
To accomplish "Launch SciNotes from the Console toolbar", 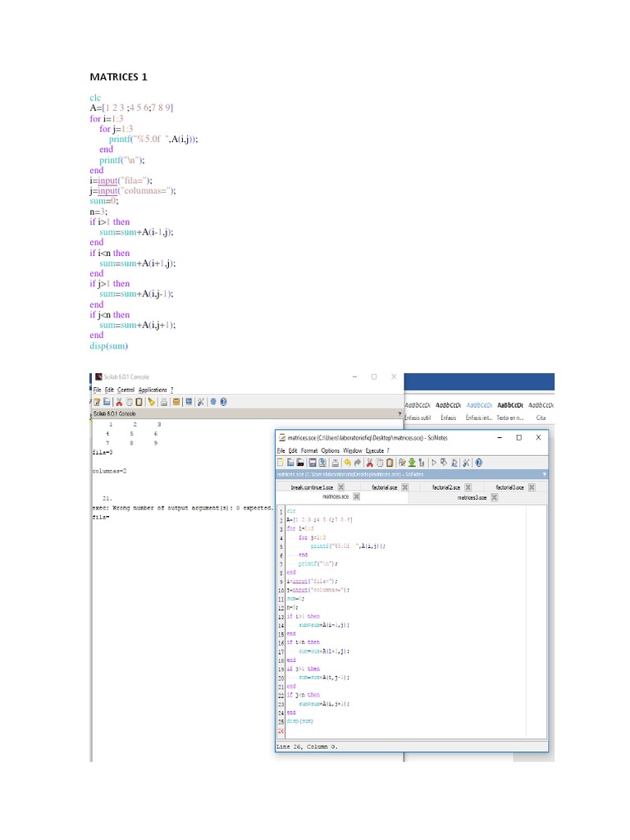I will click(97, 402).
